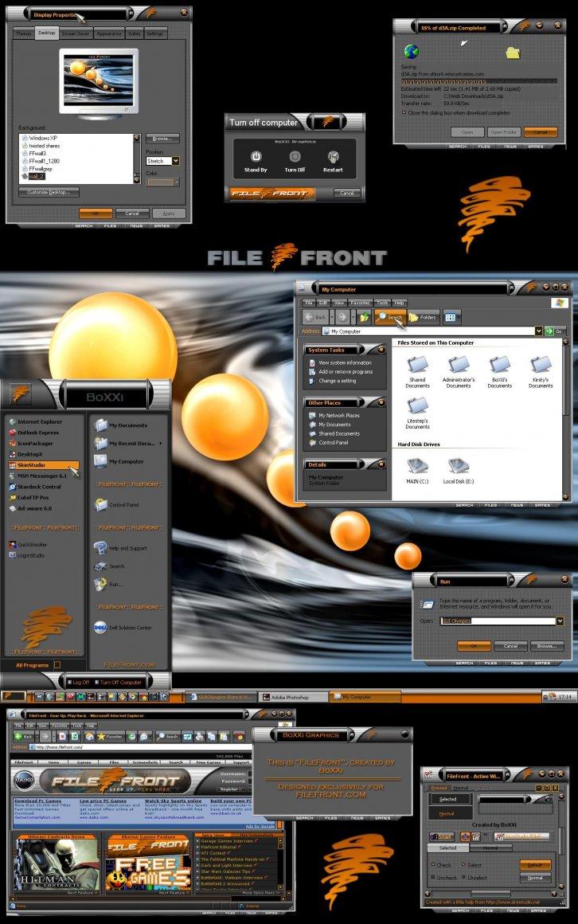Image resolution: width=578 pixels, height=924 pixels.
Task: Open Tools menu in My Computer
Action: (x=382, y=303)
